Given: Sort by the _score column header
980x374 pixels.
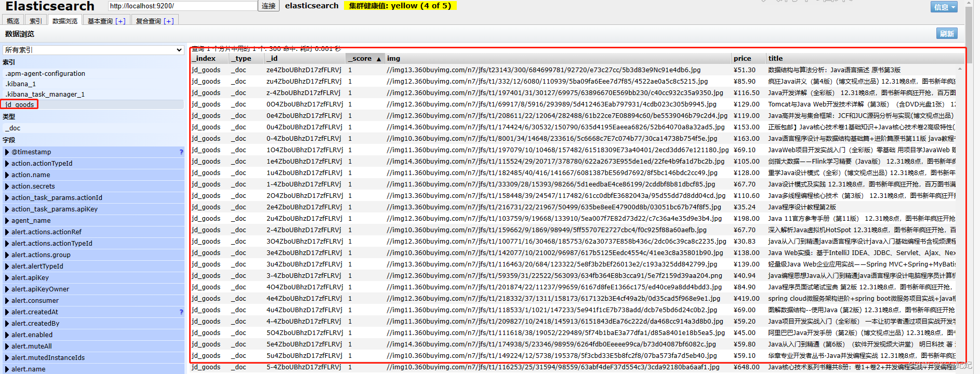Looking at the screenshot, I should pos(366,58).
